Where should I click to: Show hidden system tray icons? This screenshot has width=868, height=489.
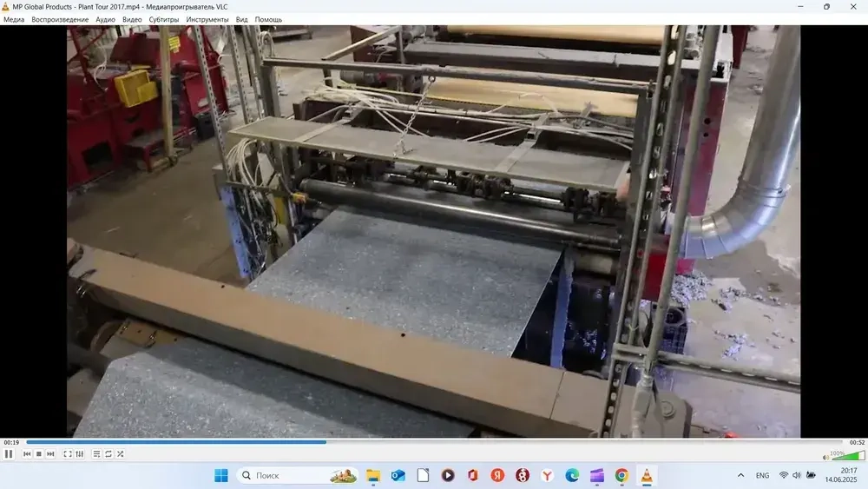pos(740,475)
